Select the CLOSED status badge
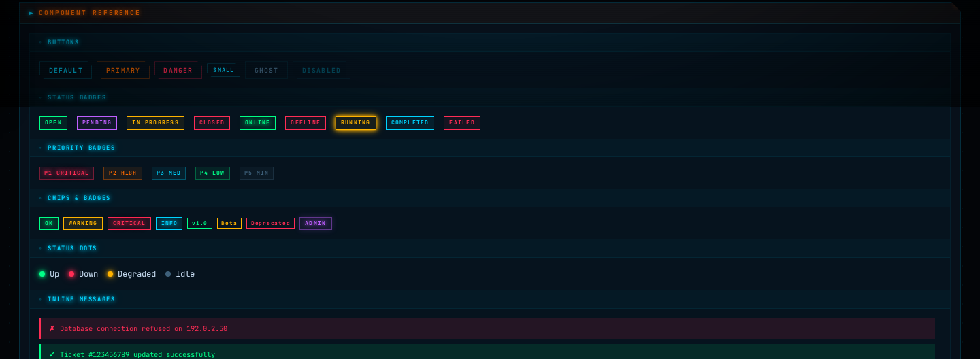Screen dimensions: 980x359 [212, 123]
